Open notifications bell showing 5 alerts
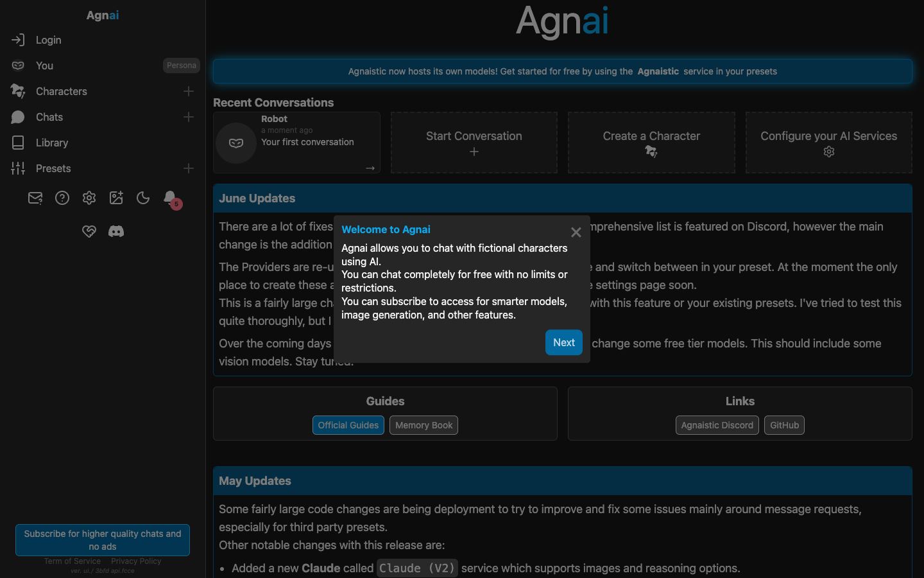Image resolution: width=924 pixels, height=578 pixels. [x=171, y=199]
